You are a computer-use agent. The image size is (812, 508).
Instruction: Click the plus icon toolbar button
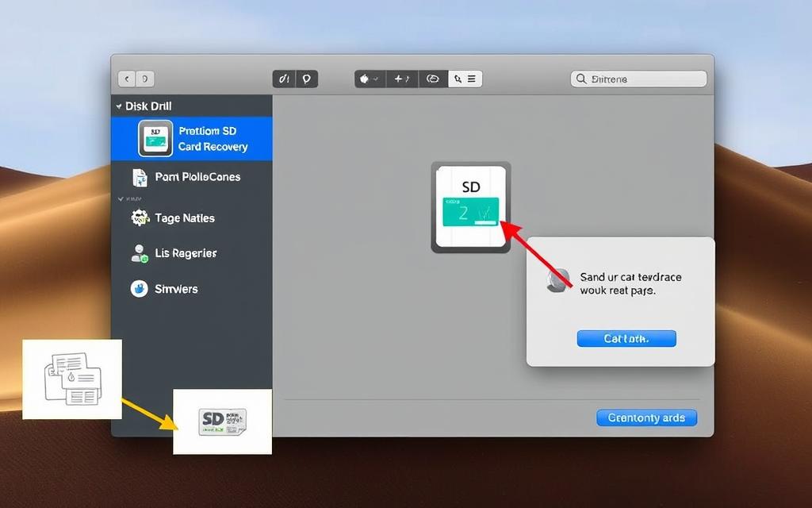point(402,79)
